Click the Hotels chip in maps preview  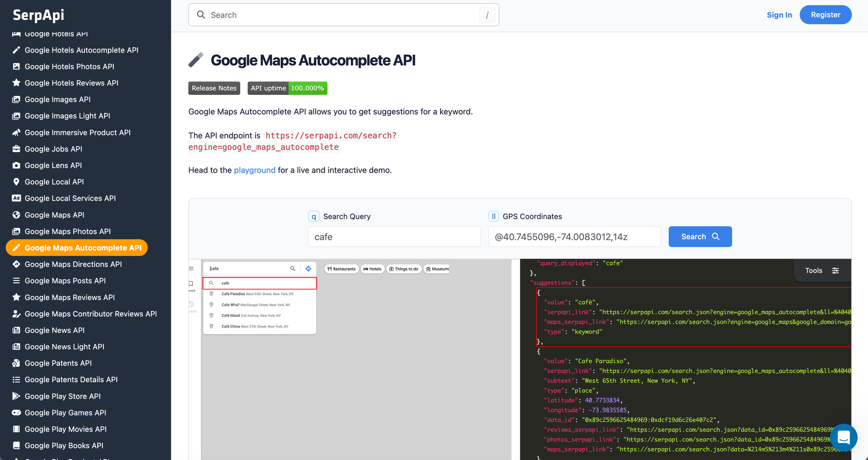coord(372,269)
